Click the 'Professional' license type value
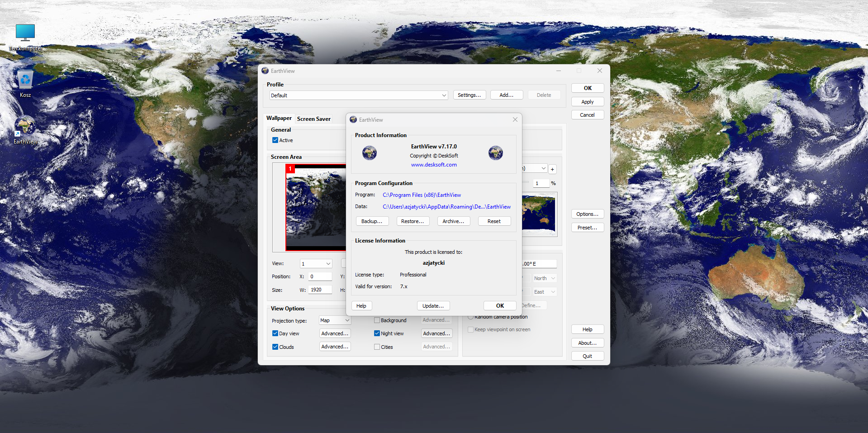The height and width of the screenshot is (433, 868). tap(413, 275)
